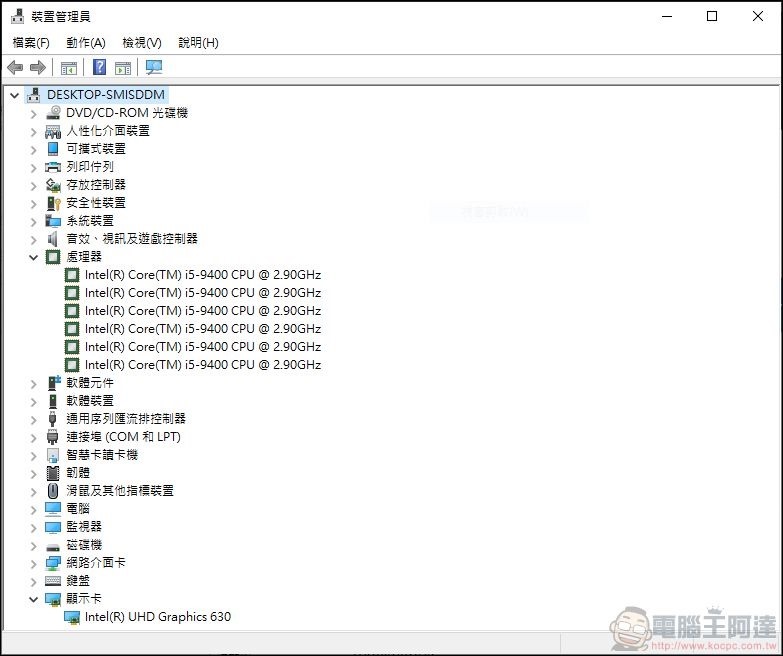Select the 滑鼠及其他指標裝置 label
This screenshot has width=783, height=656.
tap(120, 490)
